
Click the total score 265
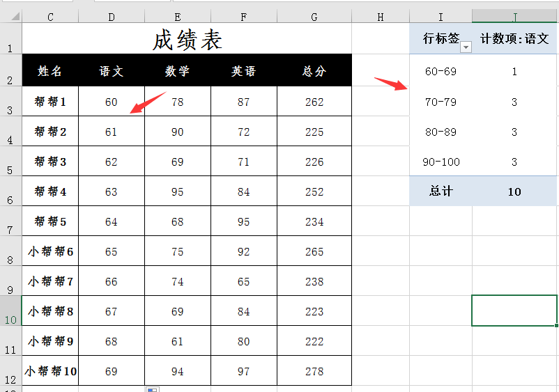314,251
